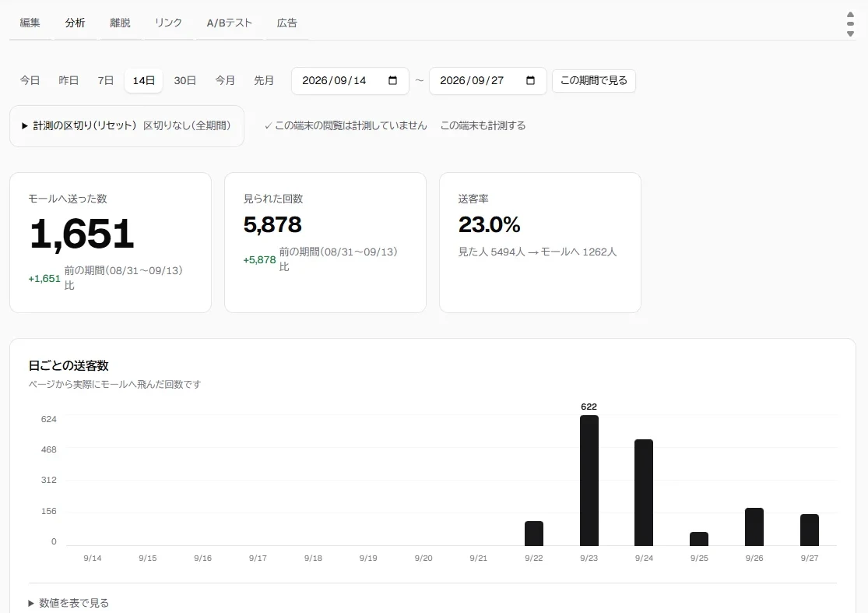Click the 日ごとの送客数 heading
Screen dimensions: 868x613
(x=69, y=365)
